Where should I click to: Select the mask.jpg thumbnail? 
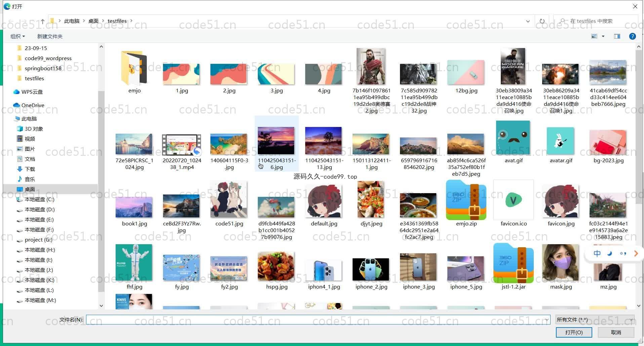[561, 263]
